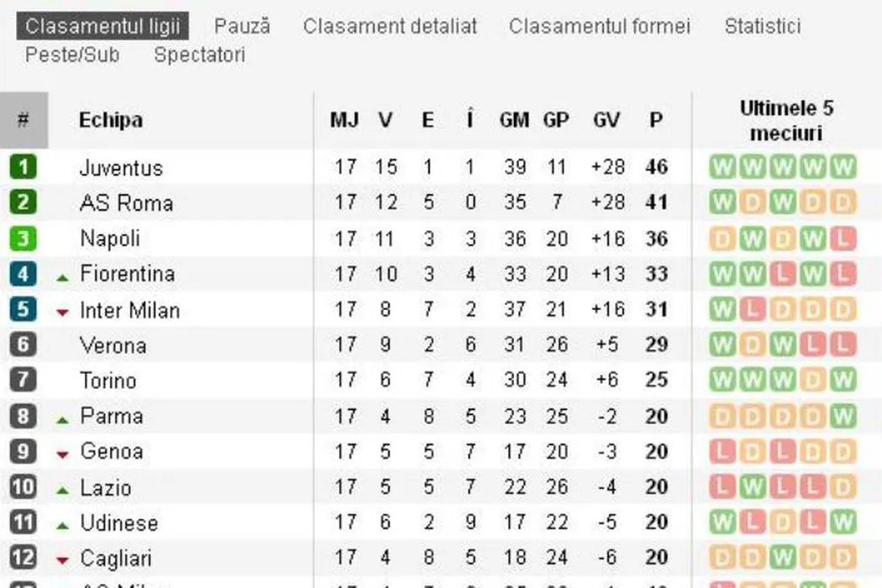Click Torino's last W form badge
The height and width of the screenshot is (588, 882).
843,381
